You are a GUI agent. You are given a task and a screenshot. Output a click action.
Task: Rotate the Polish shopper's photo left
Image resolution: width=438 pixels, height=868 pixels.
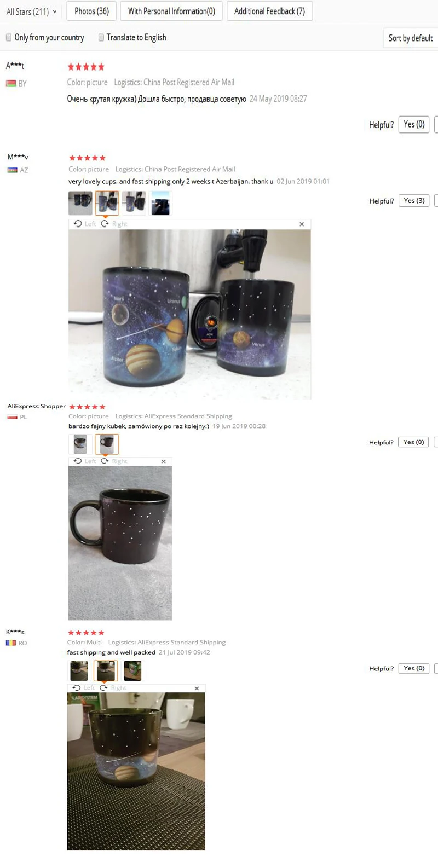coord(85,461)
